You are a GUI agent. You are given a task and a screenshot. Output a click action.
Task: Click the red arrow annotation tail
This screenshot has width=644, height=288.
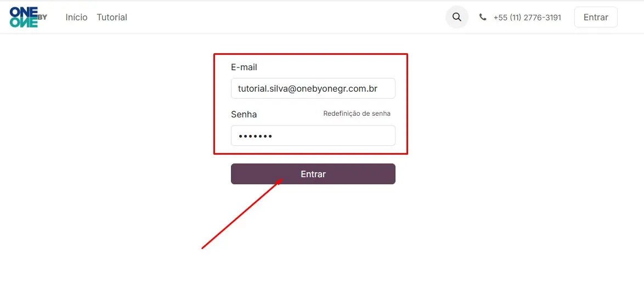click(x=204, y=247)
